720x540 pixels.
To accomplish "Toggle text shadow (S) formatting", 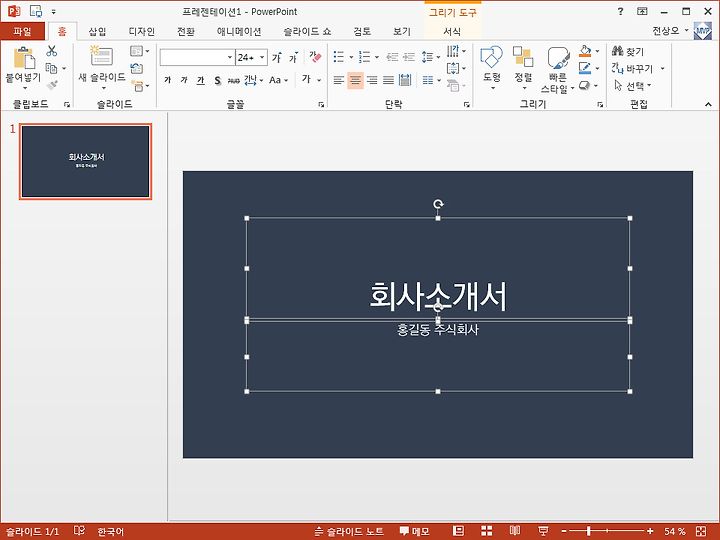I will tap(217, 80).
